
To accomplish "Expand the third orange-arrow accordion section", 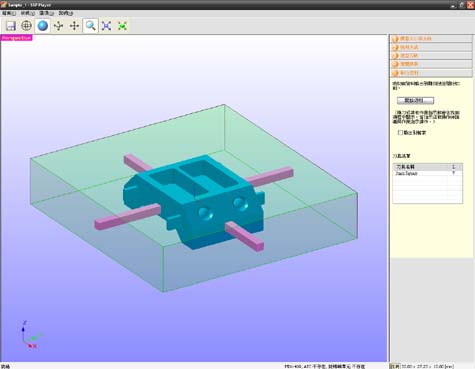I will (431, 56).
